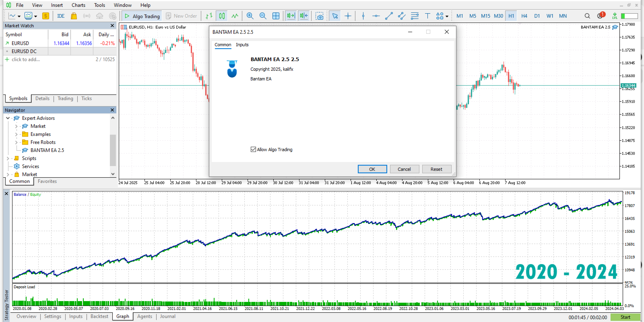Click the Start button in Strategy Tester
Screen dimensions: 644x322
coord(625,317)
